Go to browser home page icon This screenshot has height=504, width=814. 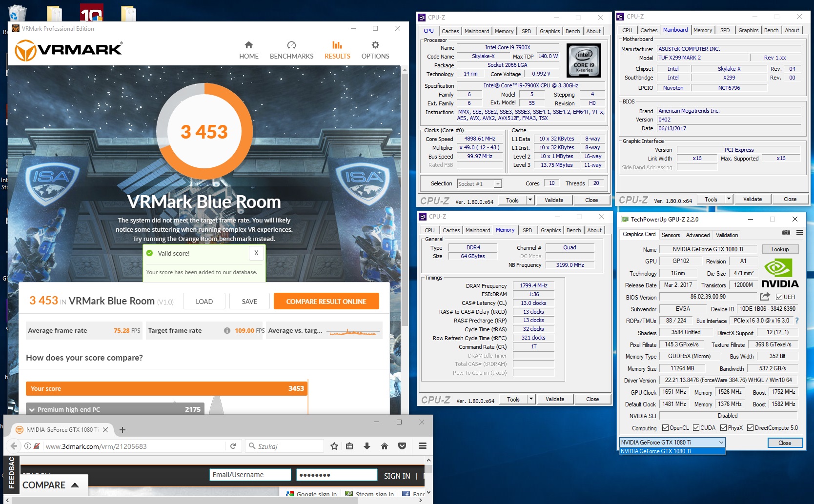point(385,446)
